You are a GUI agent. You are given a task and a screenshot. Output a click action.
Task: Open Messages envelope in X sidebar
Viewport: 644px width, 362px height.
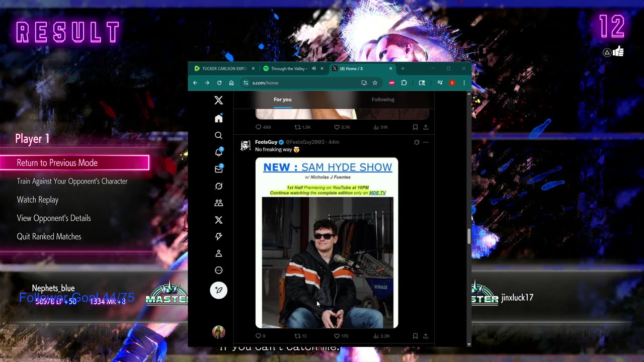pos(218,169)
